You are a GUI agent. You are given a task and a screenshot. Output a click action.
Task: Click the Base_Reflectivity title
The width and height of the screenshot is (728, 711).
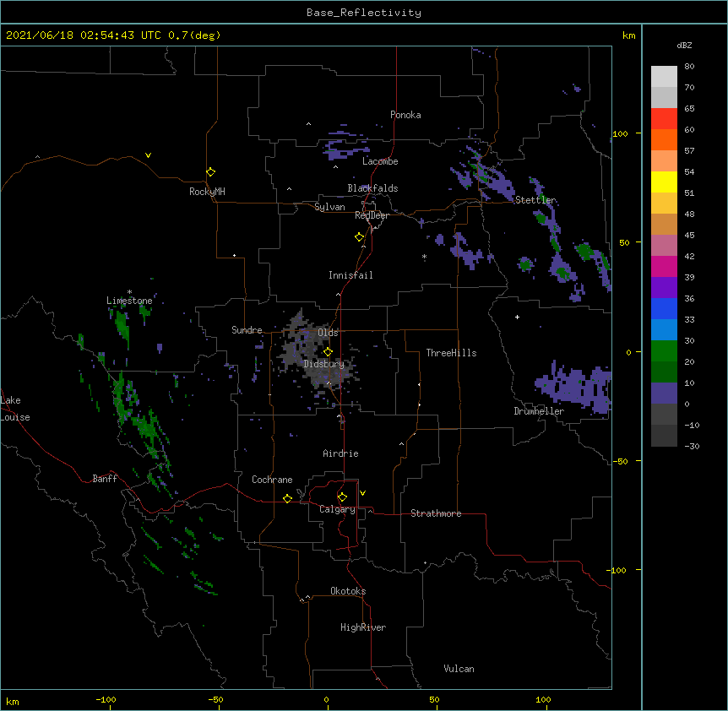tap(364, 13)
